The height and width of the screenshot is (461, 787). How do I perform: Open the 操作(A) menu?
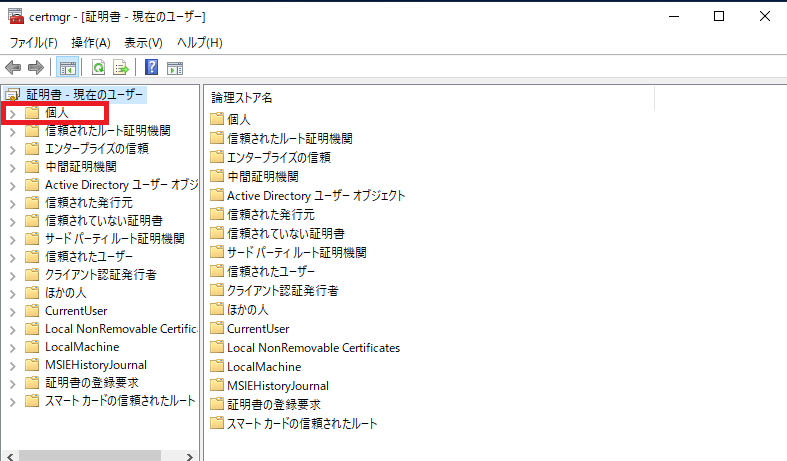click(x=91, y=43)
